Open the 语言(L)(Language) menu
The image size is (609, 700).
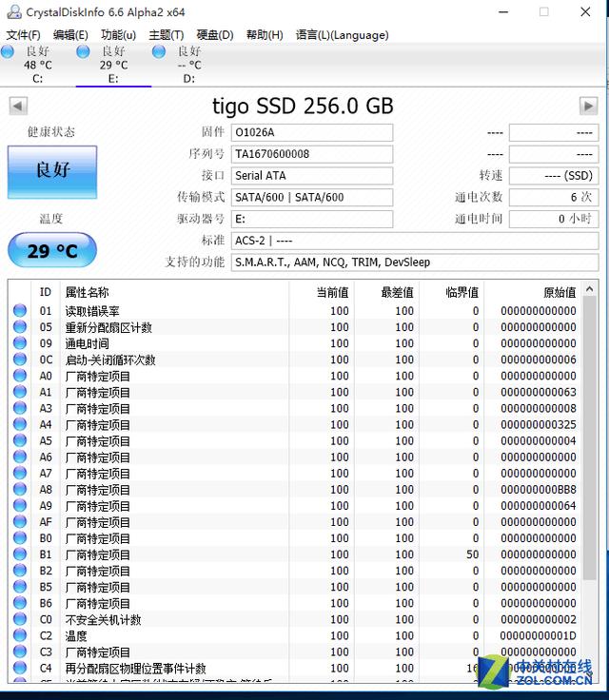[343, 35]
